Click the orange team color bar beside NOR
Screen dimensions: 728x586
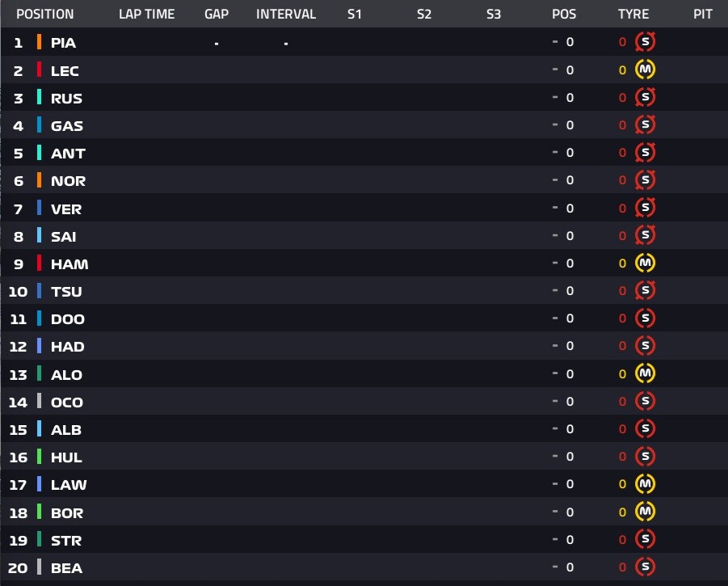[39, 180]
